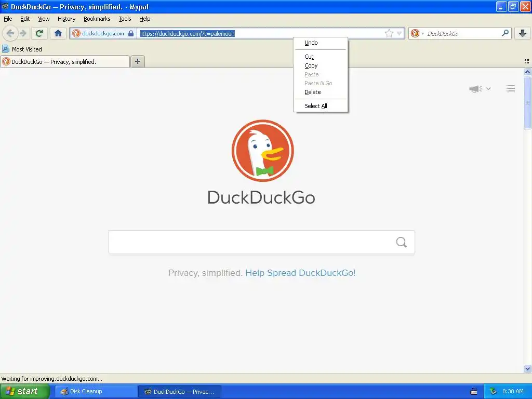Select the DuckDuckGo — Privacy, simplified tab
Image resolution: width=532 pixels, height=399 pixels.
click(x=65, y=61)
